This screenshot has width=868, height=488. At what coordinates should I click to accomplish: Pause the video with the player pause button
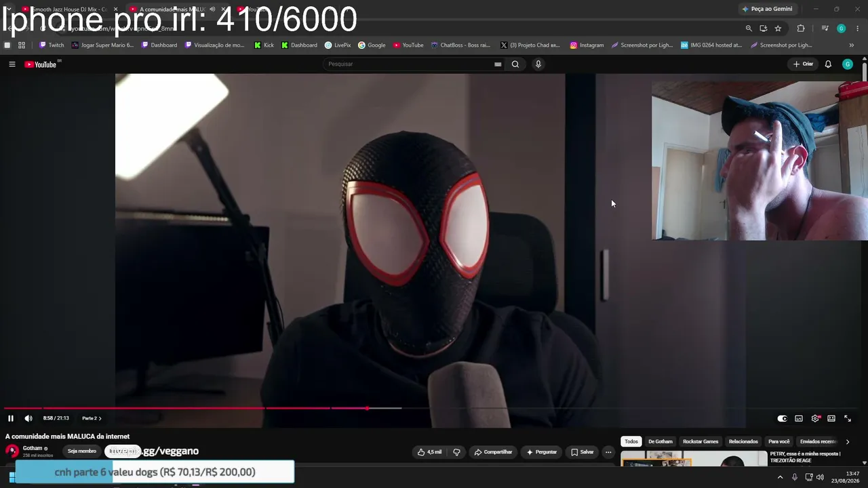[x=11, y=418]
